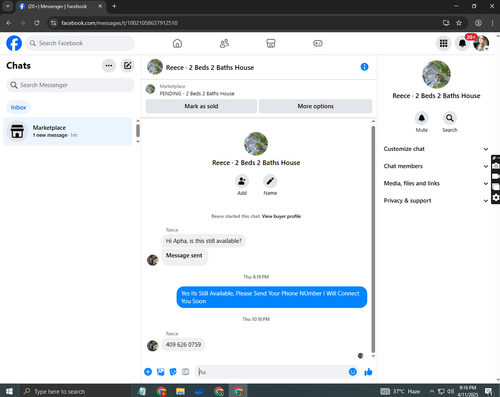Viewport: 500px width, 397px height.
Task: Open the taskbar clock showing 9:16 PM
Action: 467,391
